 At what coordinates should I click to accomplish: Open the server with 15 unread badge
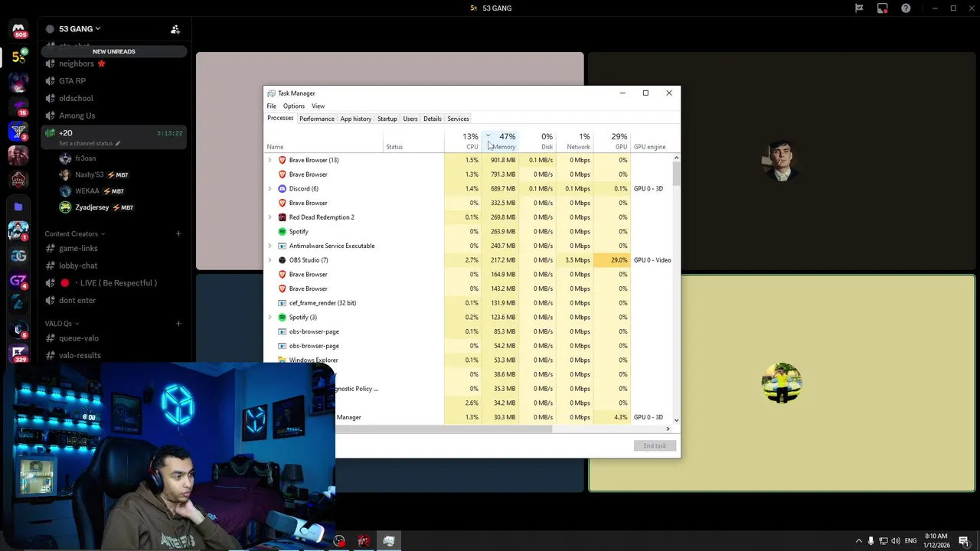click(x=18, y=107)
